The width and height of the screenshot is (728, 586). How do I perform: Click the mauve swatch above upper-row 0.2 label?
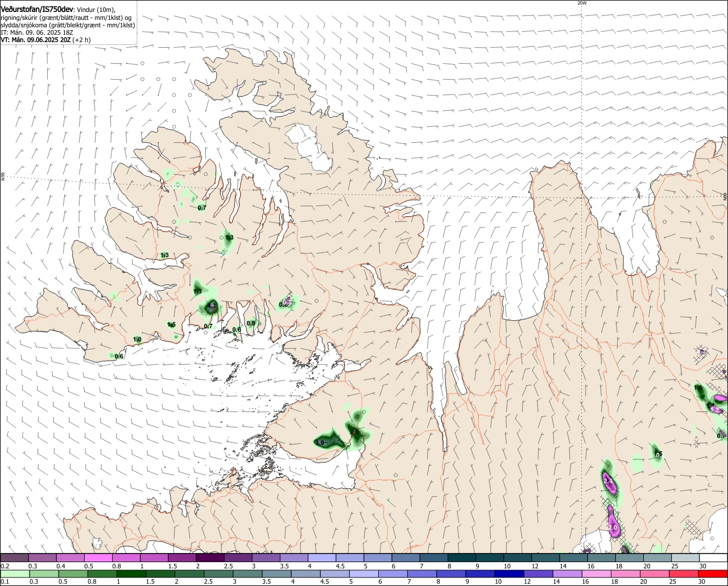pos(14,558)
